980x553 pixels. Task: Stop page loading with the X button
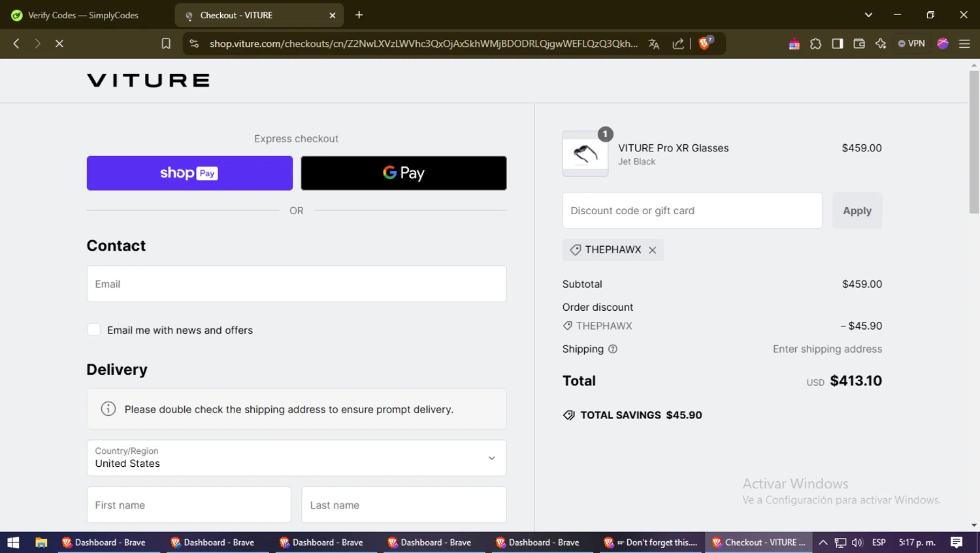(x=59, y=44)
